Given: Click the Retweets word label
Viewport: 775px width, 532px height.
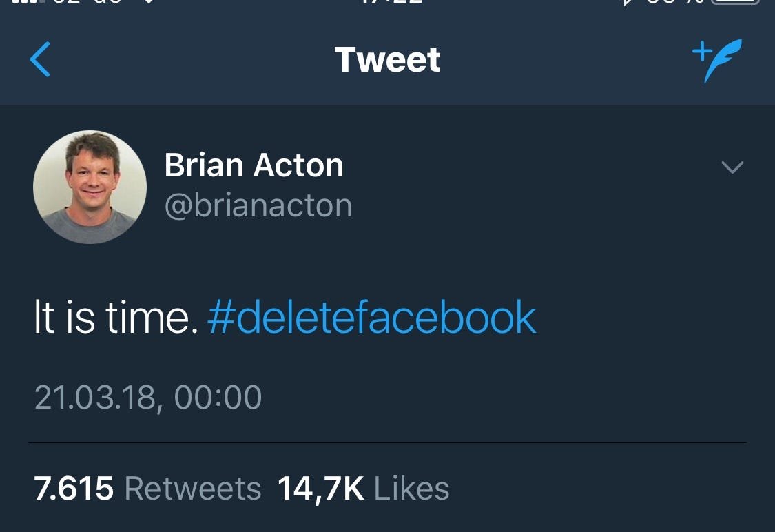Looking at the screenshot, I should point(193,489).
